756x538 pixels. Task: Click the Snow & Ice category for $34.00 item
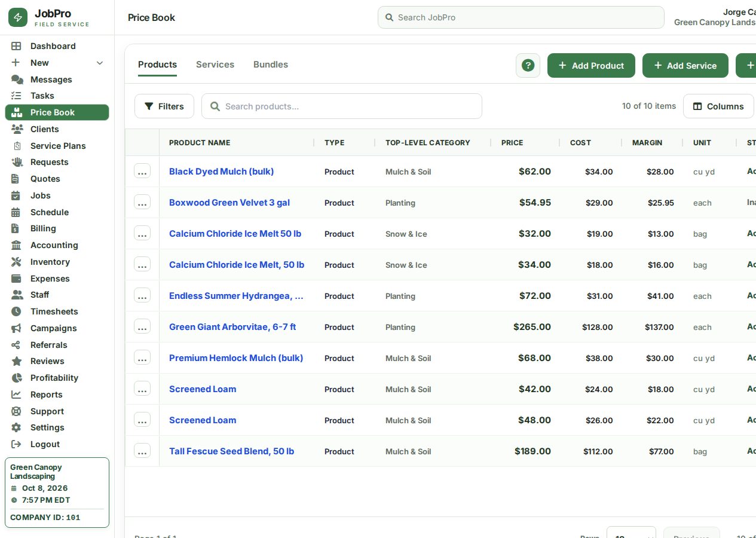pos(406,265)
